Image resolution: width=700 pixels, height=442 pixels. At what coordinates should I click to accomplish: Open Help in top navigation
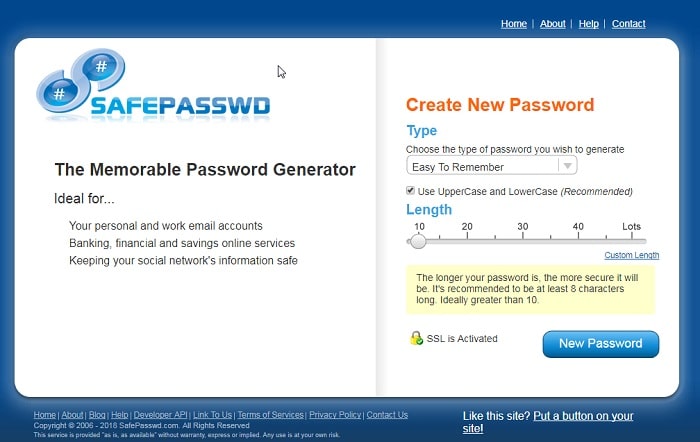pyautogui.click(x=588, y=24)
